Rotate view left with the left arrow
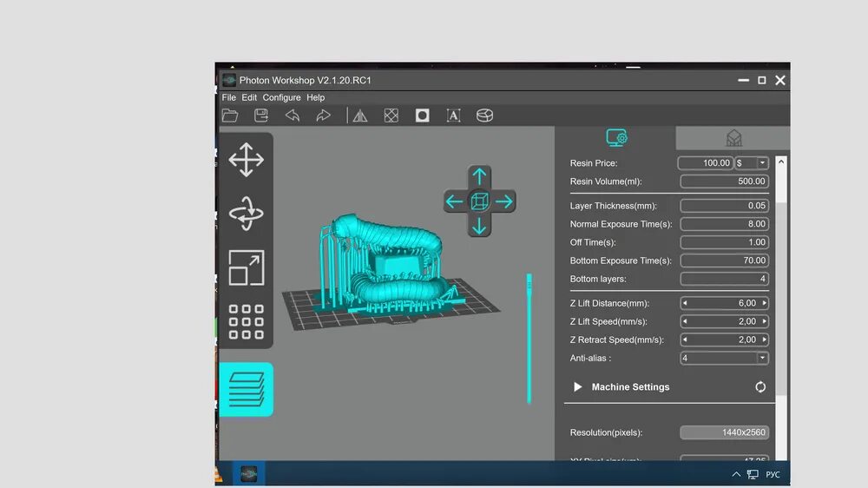 [455, 201]
